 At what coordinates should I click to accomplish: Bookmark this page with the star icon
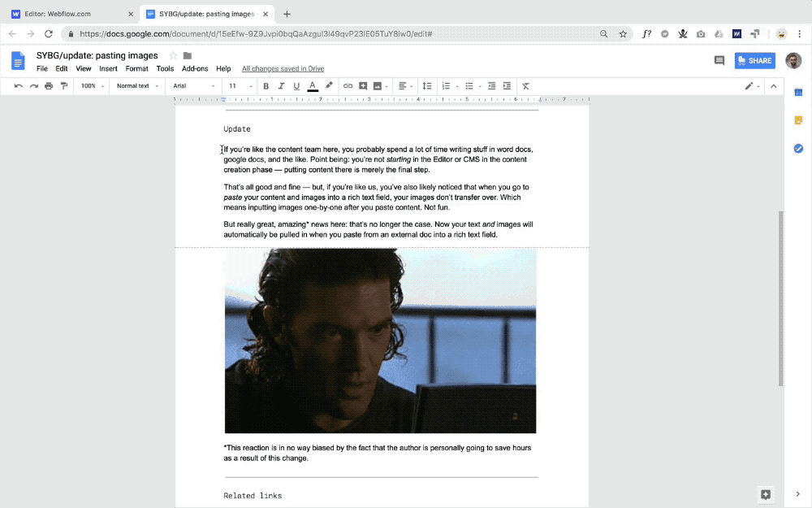(623, 33)
